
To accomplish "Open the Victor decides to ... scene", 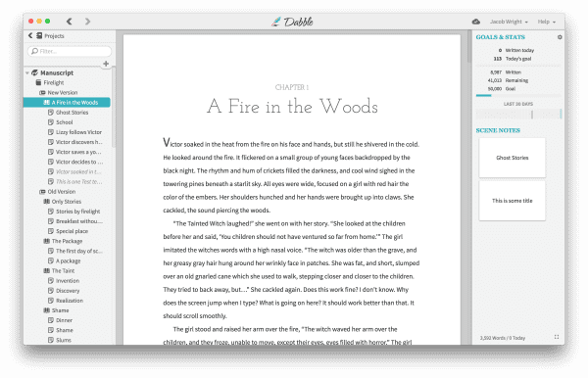I will point(79,162).
